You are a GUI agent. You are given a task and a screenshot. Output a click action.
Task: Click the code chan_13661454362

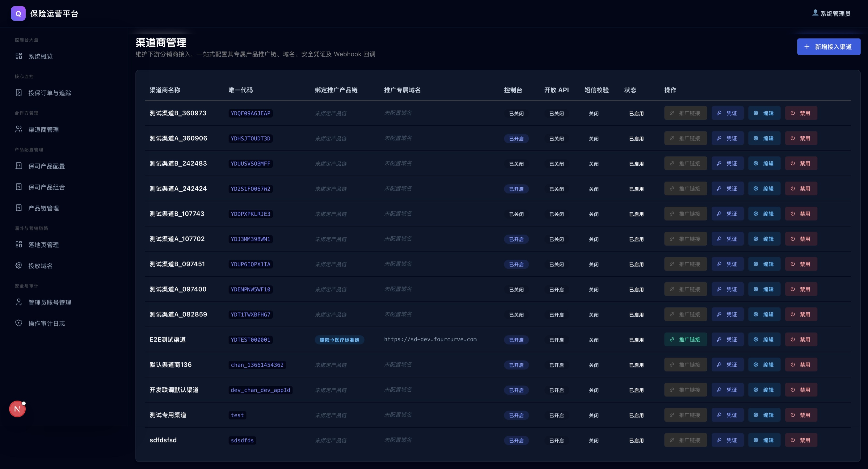point(257,365)
